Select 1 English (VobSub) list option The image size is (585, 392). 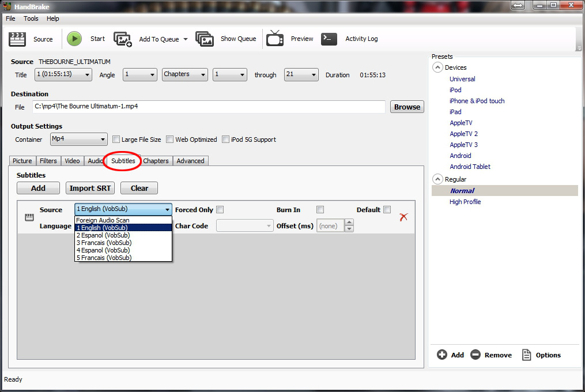coord(123,228)
